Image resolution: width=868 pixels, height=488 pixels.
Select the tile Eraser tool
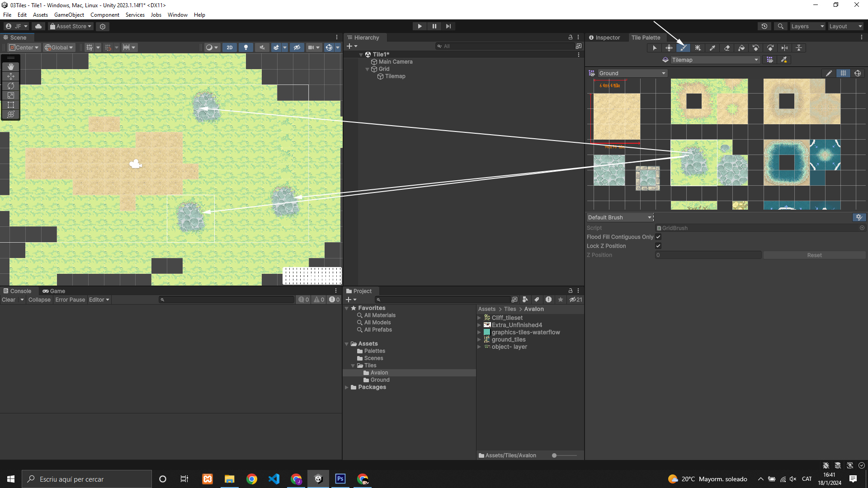click(727, 48)
